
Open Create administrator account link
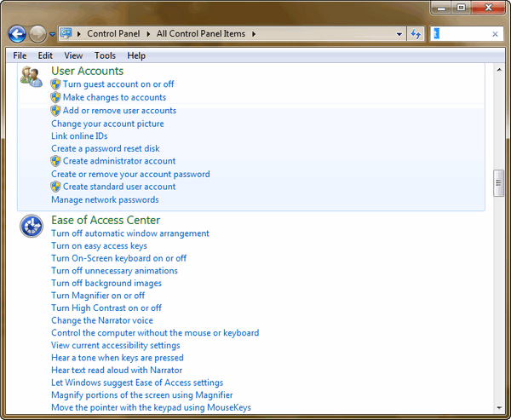point(119,161)
